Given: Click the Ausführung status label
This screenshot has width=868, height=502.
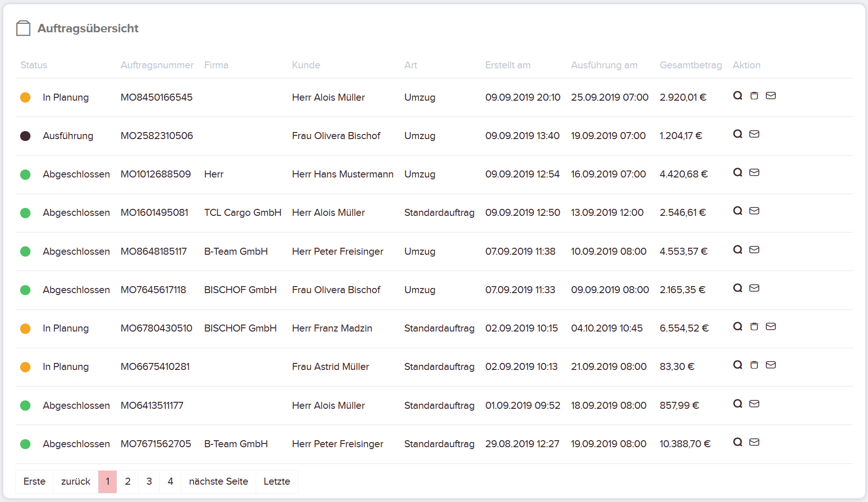Looking at the screenshot, I should 68,136.
